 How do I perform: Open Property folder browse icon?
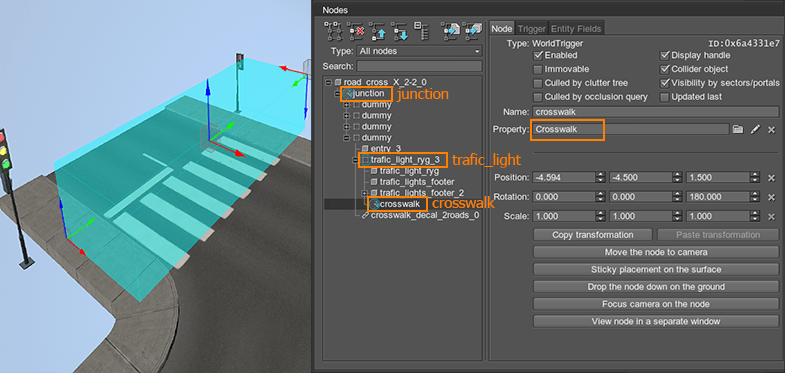click(x=737, y=129)
